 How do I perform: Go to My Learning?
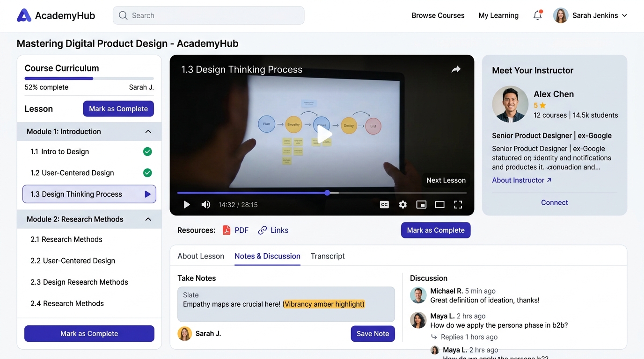[498, 15]
